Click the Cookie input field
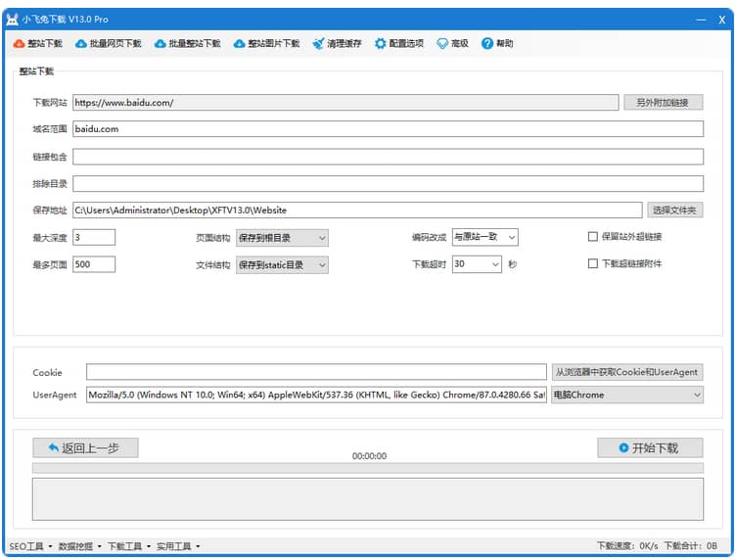Screen dimensions: 736x560 click(316, 372)
